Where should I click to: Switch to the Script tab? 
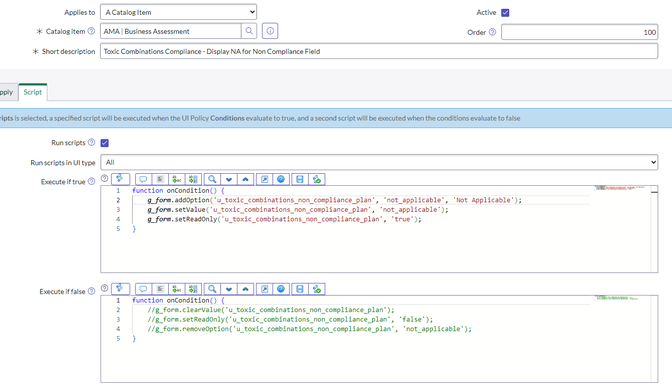(33, 92)
